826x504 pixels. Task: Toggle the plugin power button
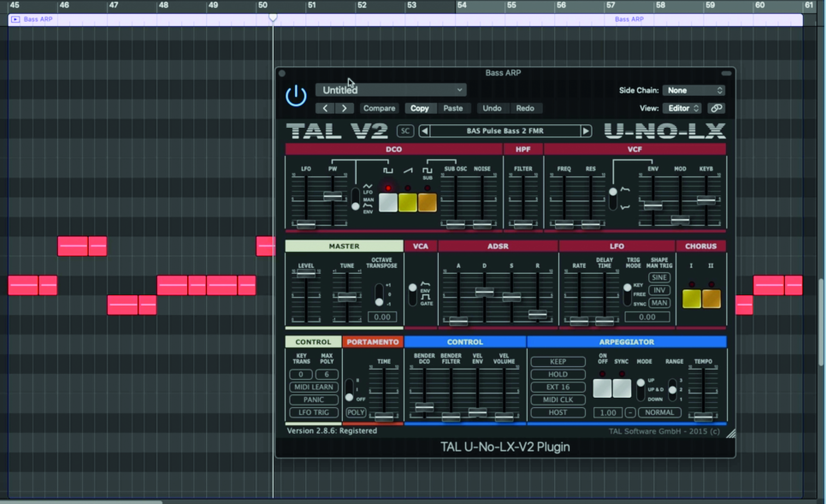[296, 95]
